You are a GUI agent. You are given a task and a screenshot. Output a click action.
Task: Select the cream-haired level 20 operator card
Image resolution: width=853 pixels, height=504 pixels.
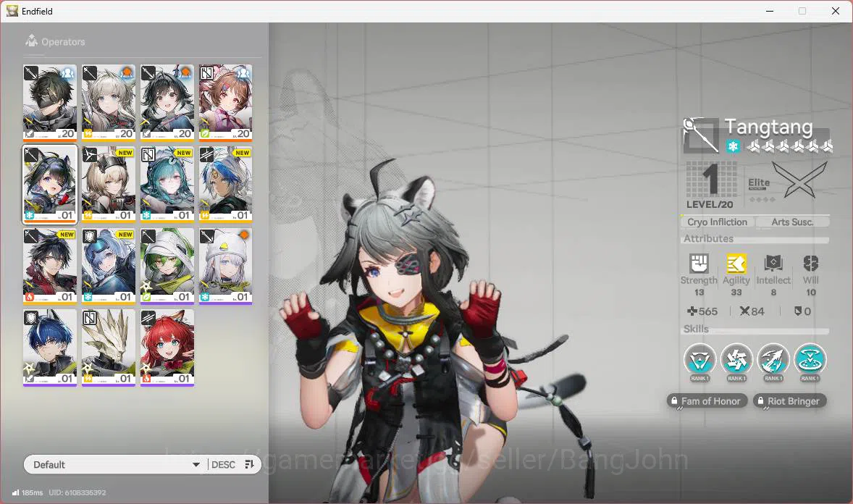[x=109, y=102]
